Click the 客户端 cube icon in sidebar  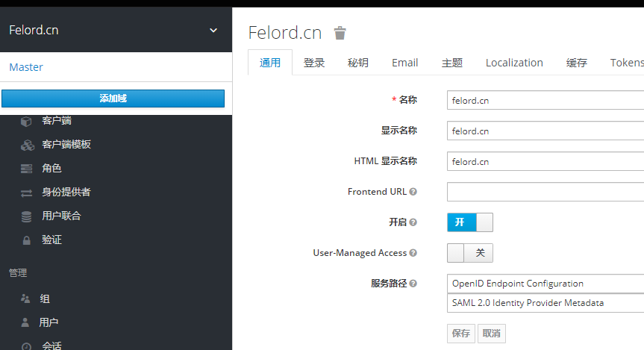click(x=26, y=121)
